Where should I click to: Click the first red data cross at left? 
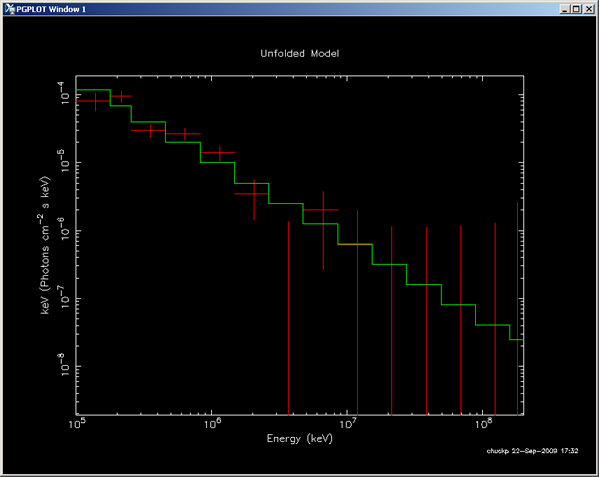point(96,101)
